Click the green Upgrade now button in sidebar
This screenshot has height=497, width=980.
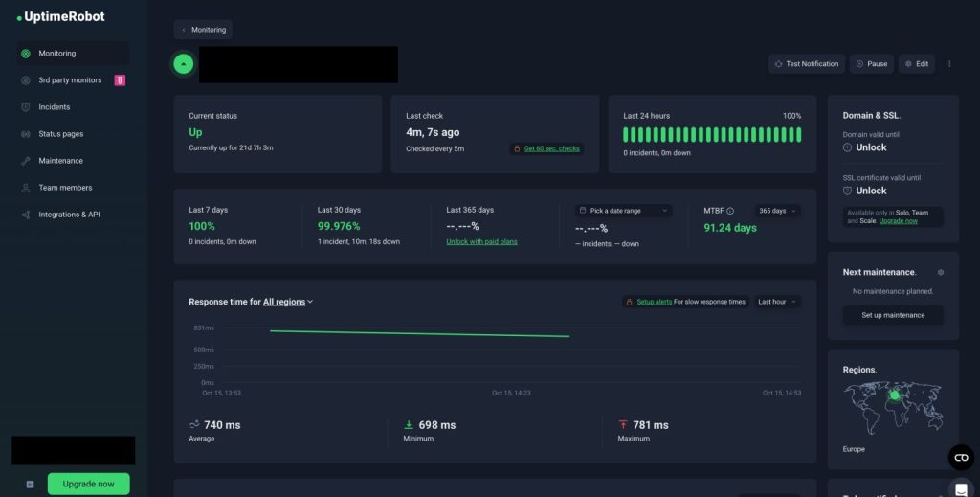pyautogui.click(x=89, y=484)
